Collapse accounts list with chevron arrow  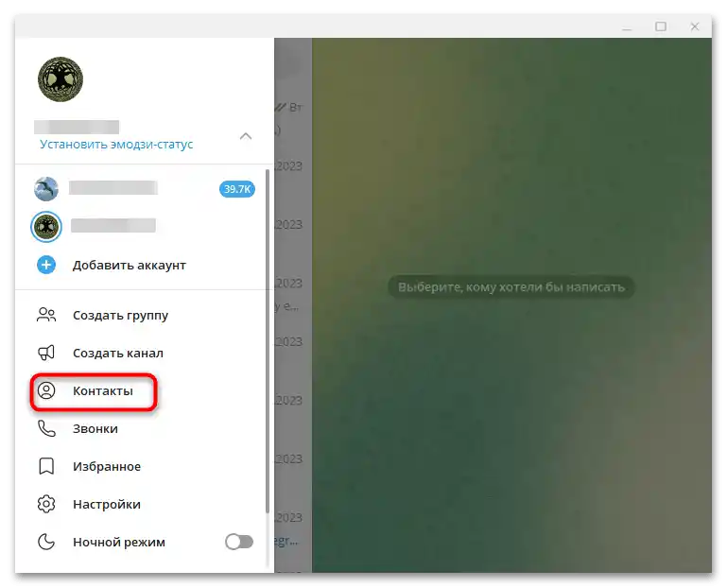[246, 136]
